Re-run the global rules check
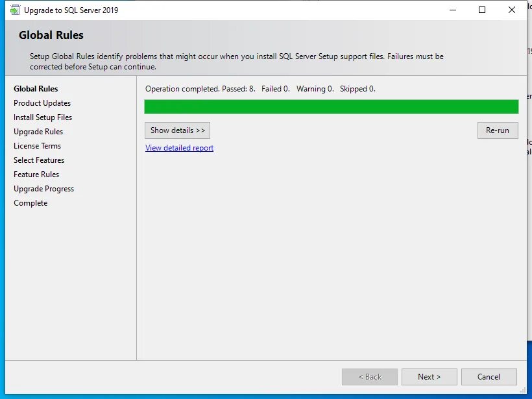Viewport: 532px width, 399px height. pyautogui.click(x=497, y=130)
